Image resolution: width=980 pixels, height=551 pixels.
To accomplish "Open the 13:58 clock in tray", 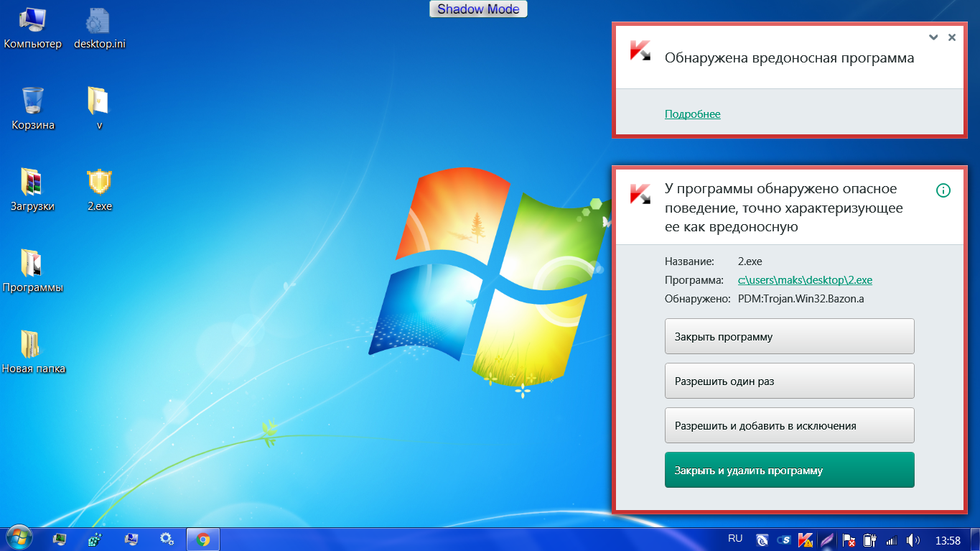I will 948,540.
